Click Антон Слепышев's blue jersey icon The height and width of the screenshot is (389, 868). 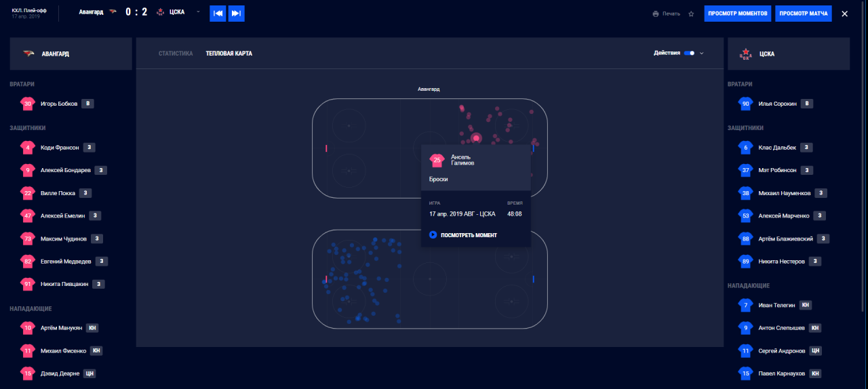[x=745, y=328]
